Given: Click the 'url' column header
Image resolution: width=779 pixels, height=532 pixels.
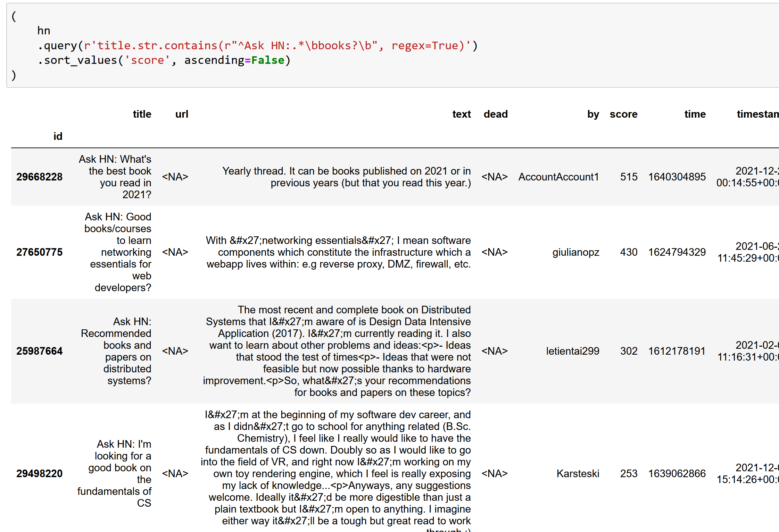Looking at the screenshot, I should click(181, 114).
